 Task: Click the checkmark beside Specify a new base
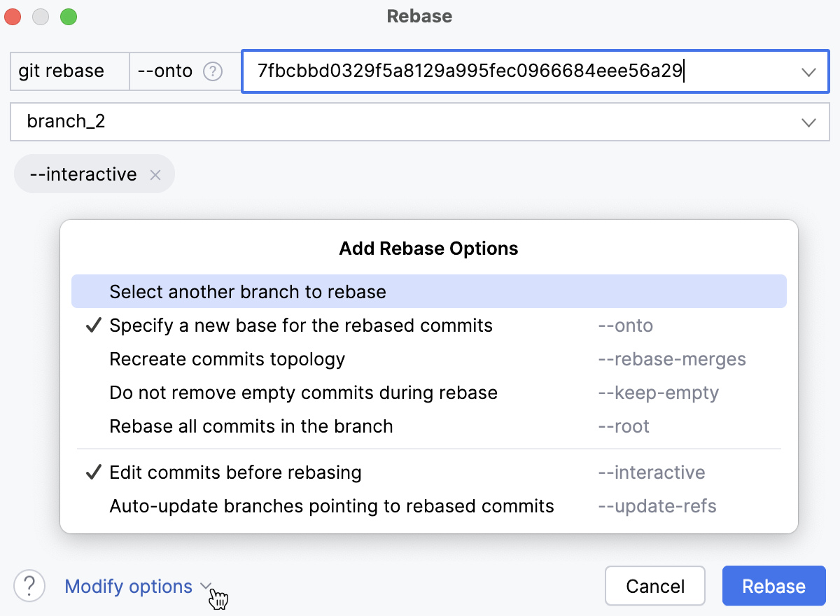pos(93,325)
